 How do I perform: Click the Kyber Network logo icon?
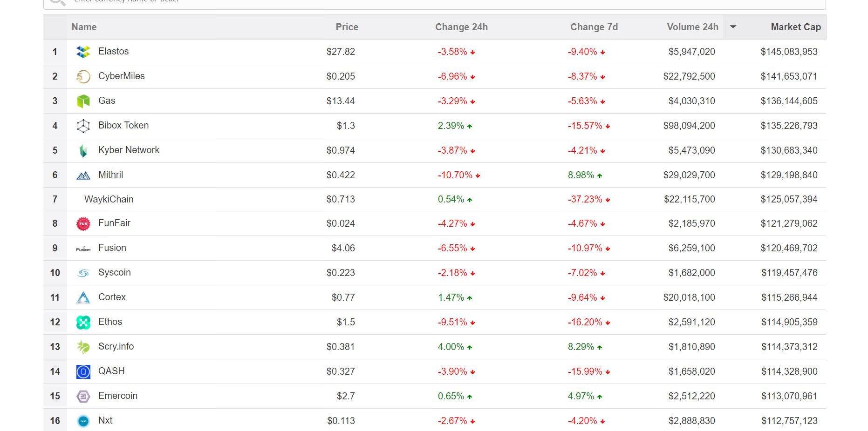pyautogui.click(x=83, y=150)
